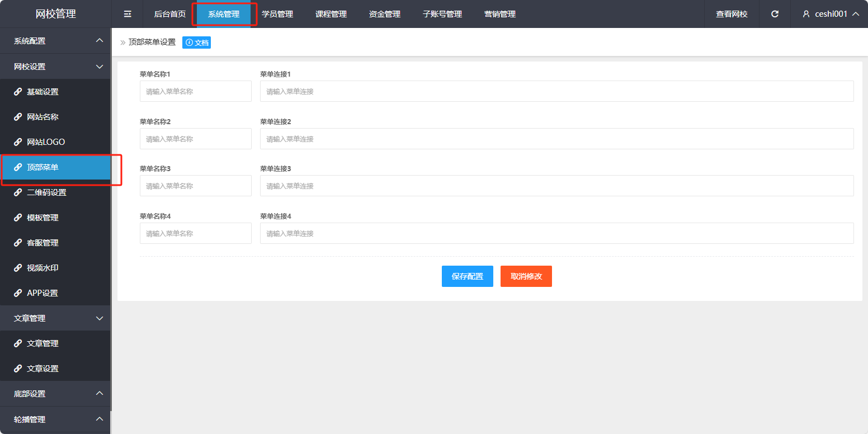This screenshot has width=868, height=434.
Task: Open 基础设置 in sidebar
Action: click(x=55, y=92)
